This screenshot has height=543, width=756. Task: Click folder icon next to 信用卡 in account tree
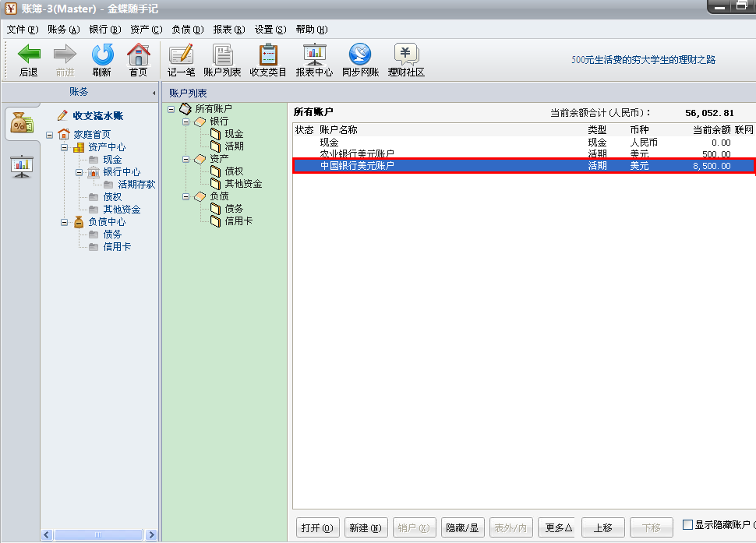coord(216,221)
